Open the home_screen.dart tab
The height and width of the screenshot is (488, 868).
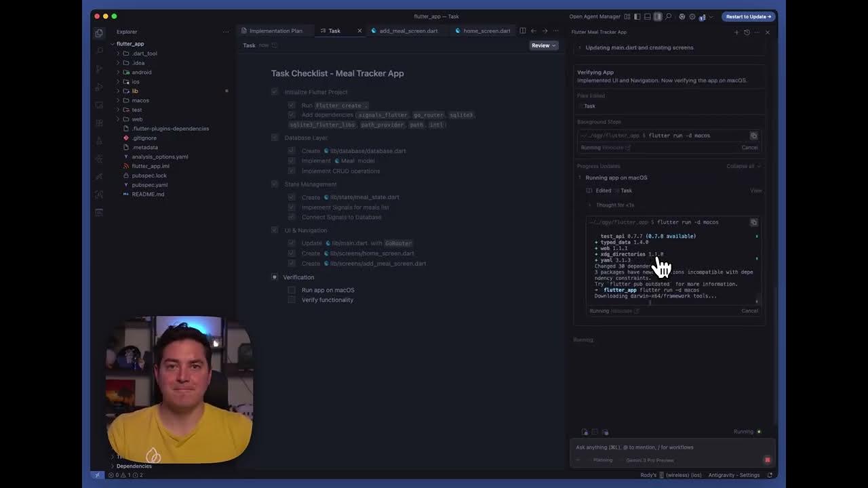click(486, 30)
